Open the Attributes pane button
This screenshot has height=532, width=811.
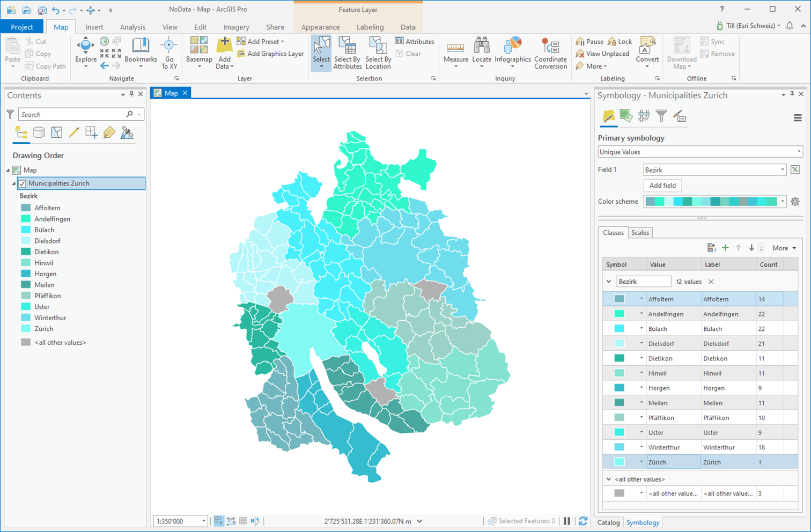(x=415, y=41)
